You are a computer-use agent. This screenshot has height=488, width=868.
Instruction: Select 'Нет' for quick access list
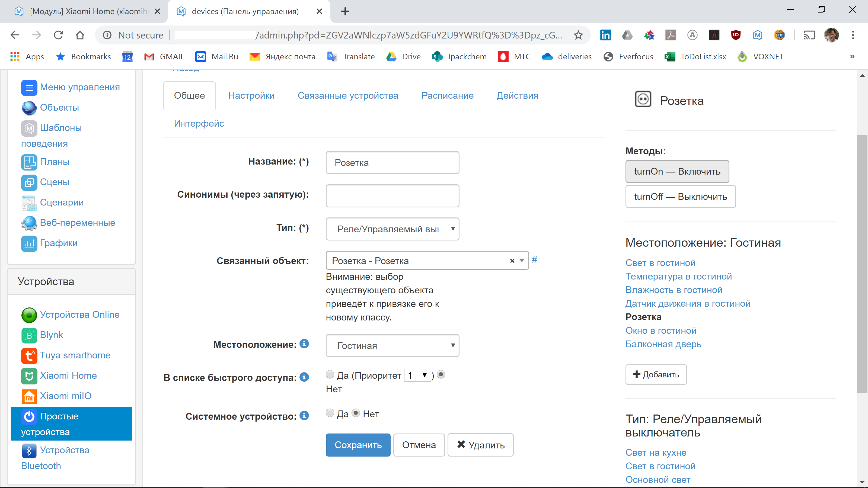[x=441, y=374]
